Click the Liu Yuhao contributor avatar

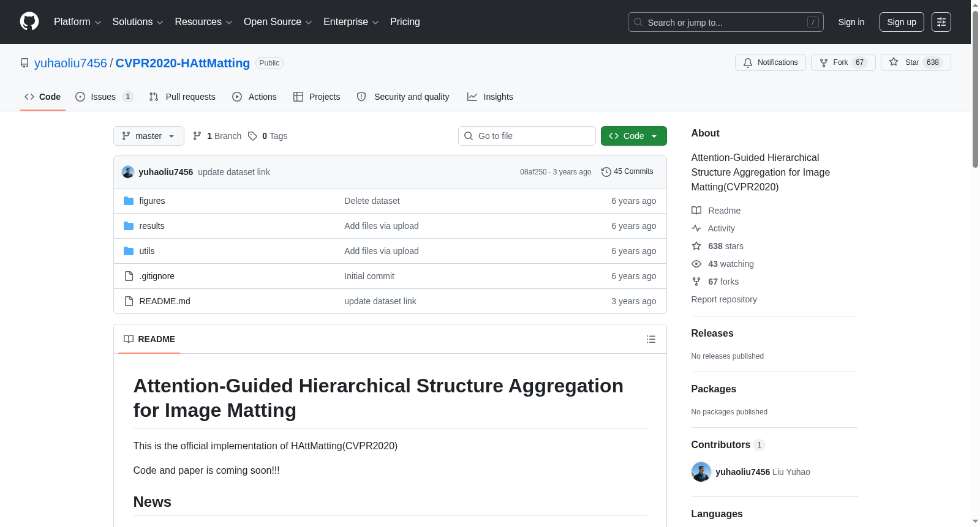click(x=701, y=472)
